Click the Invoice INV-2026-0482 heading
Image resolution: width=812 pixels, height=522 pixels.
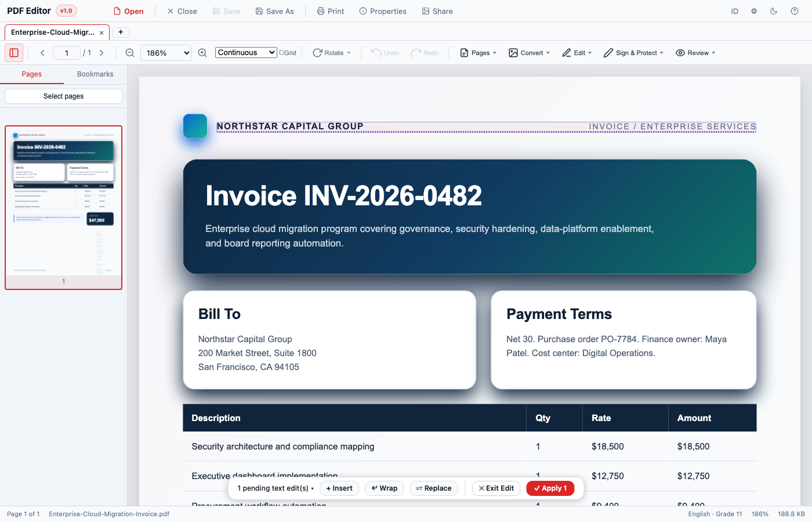(x=343, y=196)
